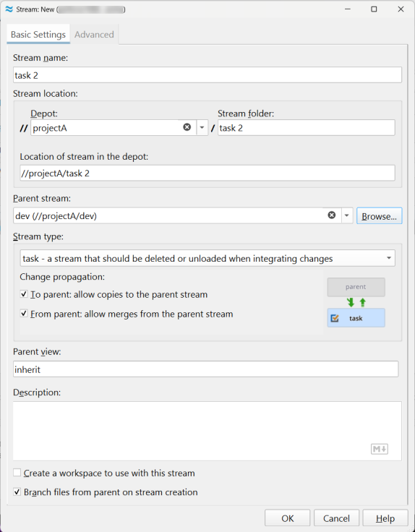Uncheck To parent allow copies checkbox
Viewport: 415px width, 532px height.
[24, 294]
